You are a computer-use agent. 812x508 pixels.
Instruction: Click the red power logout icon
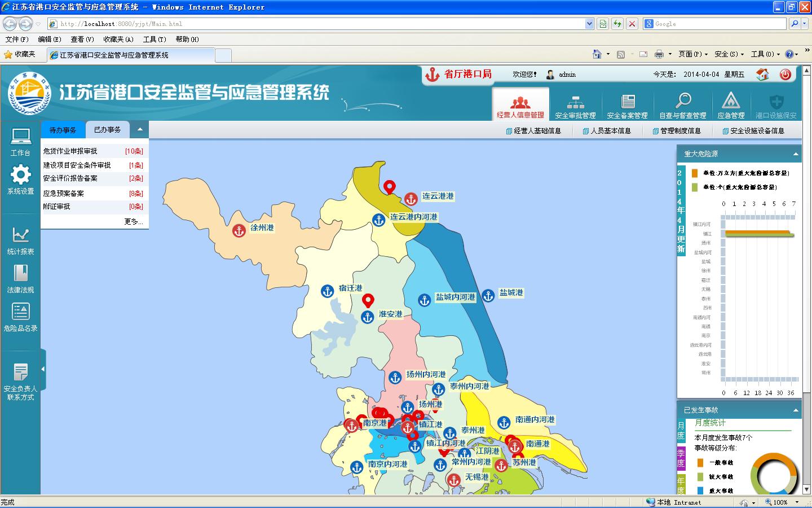(x=785, y=75)
